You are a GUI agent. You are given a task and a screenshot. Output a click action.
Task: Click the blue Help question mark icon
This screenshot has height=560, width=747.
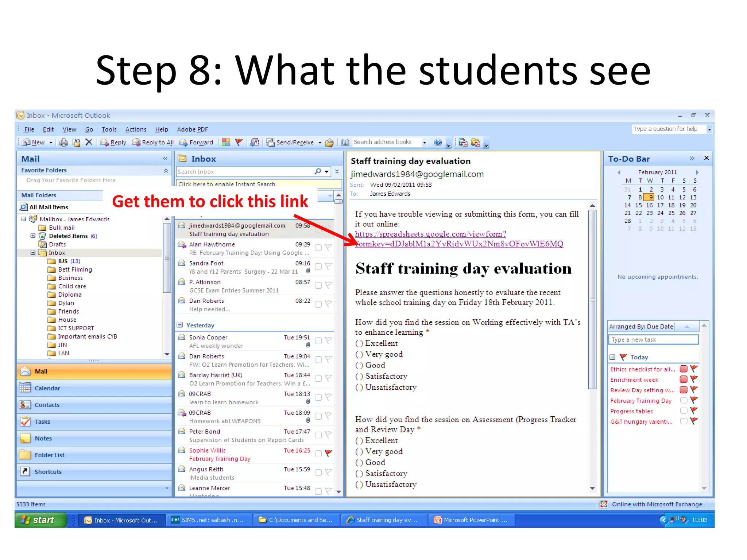(x=438, y=142)
